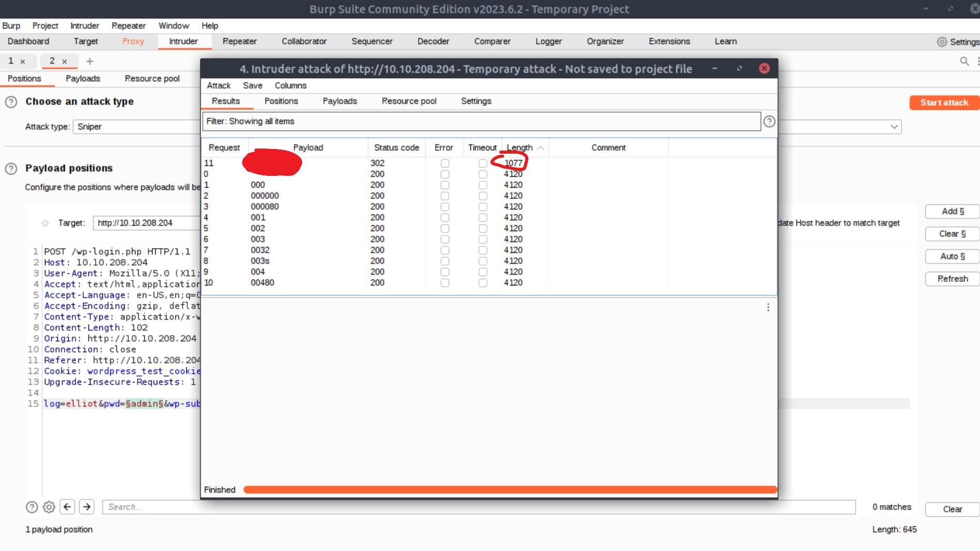
Task: Toggle Error checkbox for request 11
Action: (x=445, y=163)
